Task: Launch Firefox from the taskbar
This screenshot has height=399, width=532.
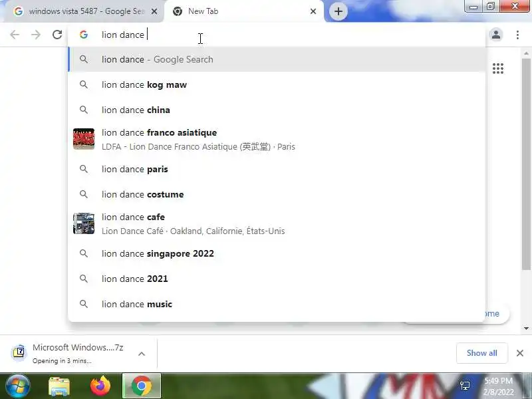Action: point(100,386)
